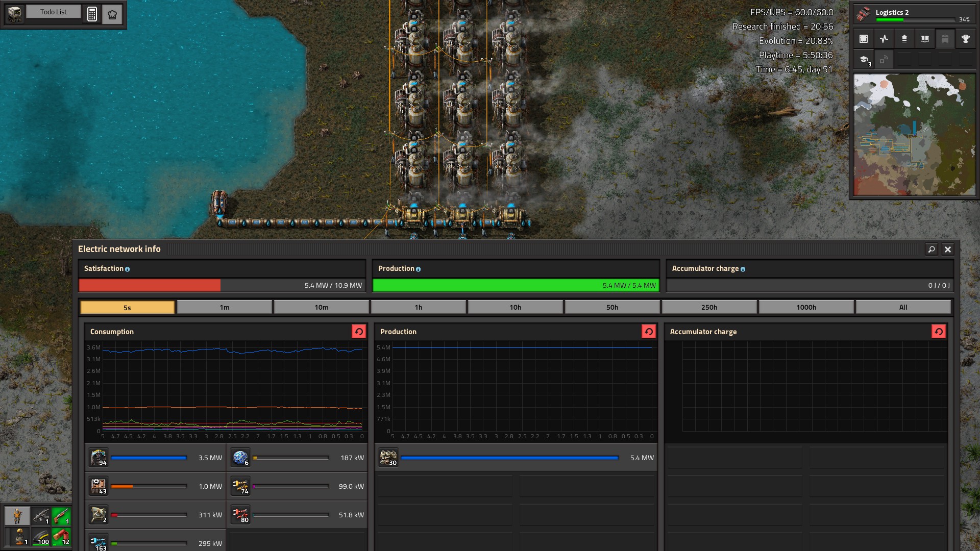Open the bonuses upward arrow icon
This screenshot has width=980, height=551.
[904, 39]
